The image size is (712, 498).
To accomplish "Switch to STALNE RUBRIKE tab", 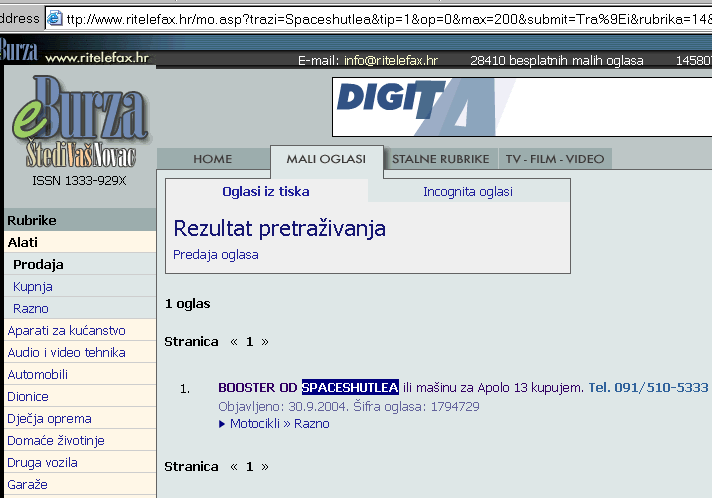I will 440,159.
